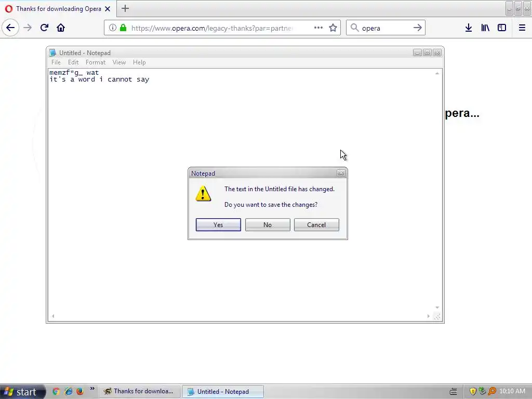
Task: Close the Untitled - Notepad window
Action: pos(437,52)
